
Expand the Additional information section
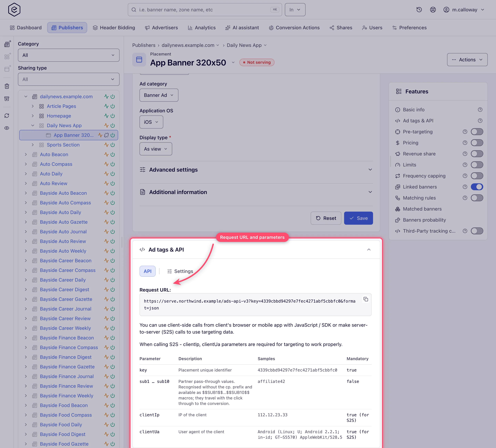(256, 192)
